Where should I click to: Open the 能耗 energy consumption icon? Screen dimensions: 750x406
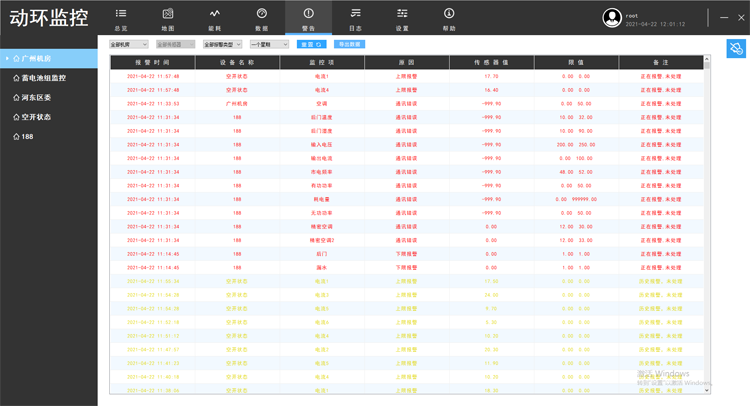[214, 13]
